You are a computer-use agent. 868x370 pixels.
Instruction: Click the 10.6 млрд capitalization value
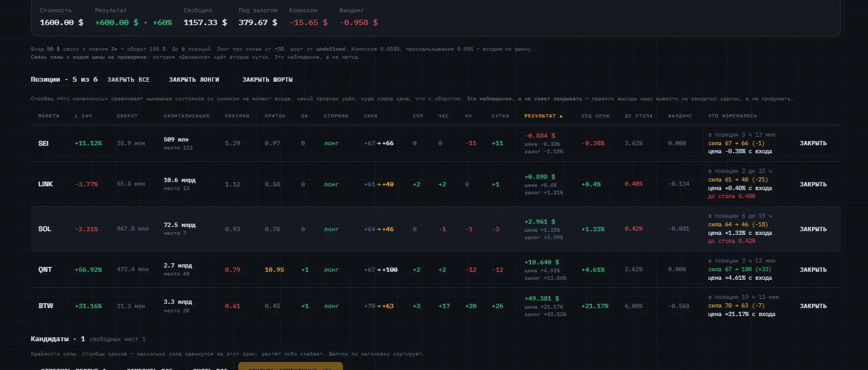(179, 180)
